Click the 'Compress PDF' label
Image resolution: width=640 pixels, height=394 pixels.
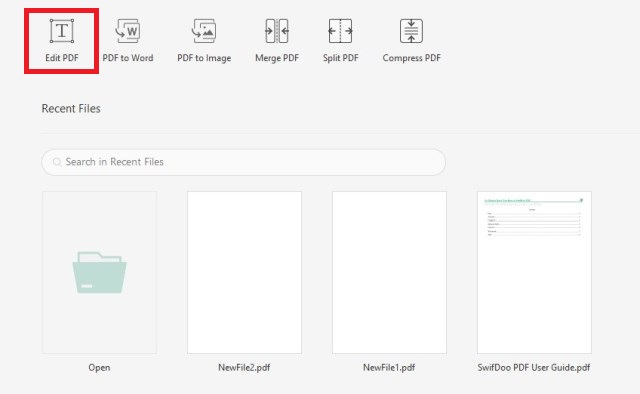[x=411, y=58]
